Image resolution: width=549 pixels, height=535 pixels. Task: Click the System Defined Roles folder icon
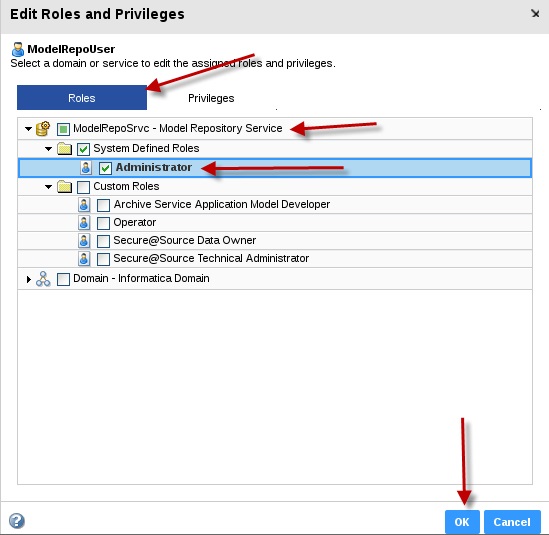[x=64, y=148]
